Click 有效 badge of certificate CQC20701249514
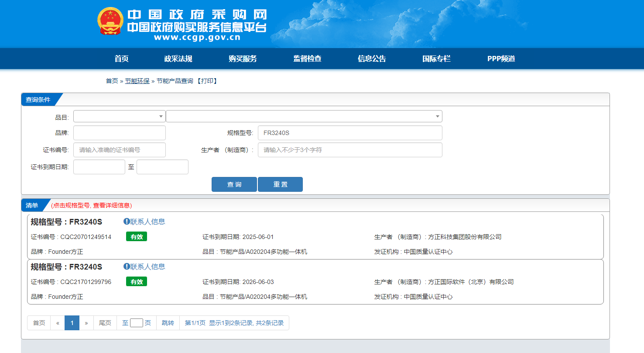 point(137,237)
